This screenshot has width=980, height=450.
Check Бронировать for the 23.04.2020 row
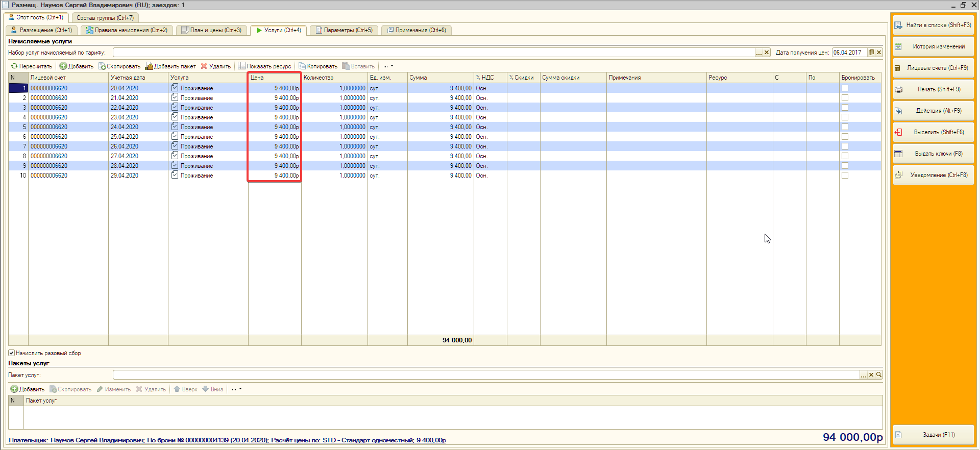845,117
